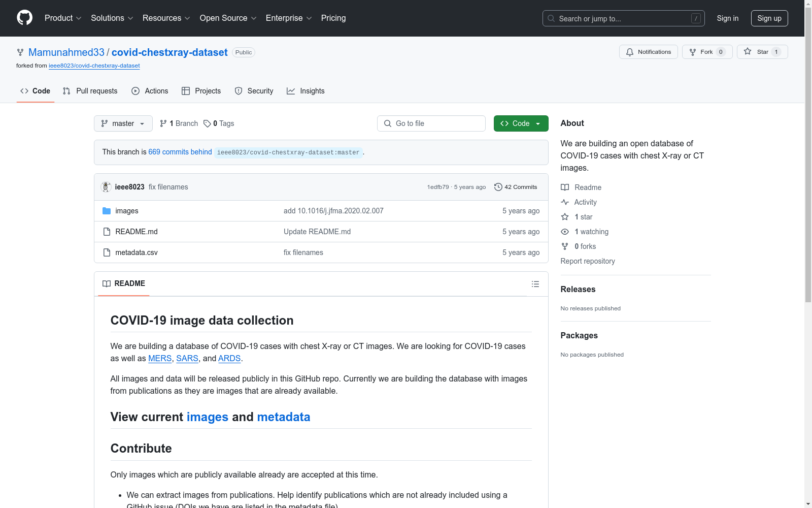
Task: Click the 669 commits behind link
Action: tap(180, 152)
